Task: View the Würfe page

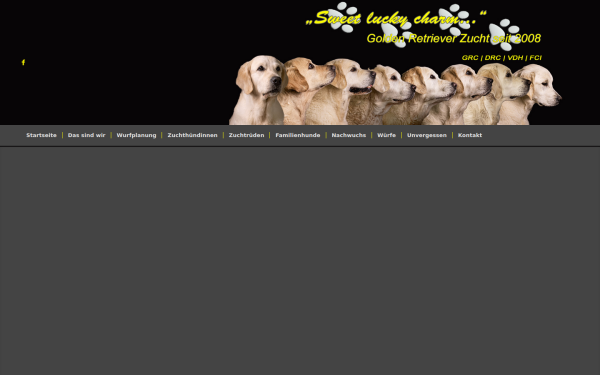Action: click(x=386, y=135)
